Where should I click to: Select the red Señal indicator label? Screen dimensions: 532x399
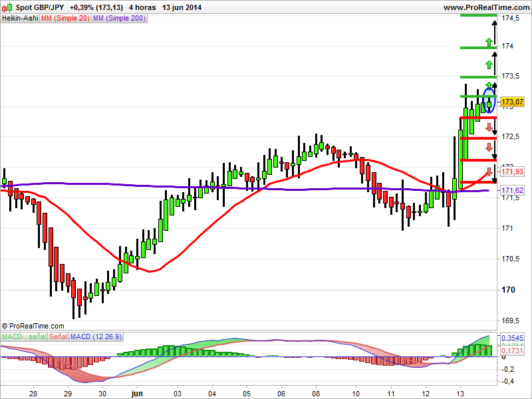click(59, 336)
